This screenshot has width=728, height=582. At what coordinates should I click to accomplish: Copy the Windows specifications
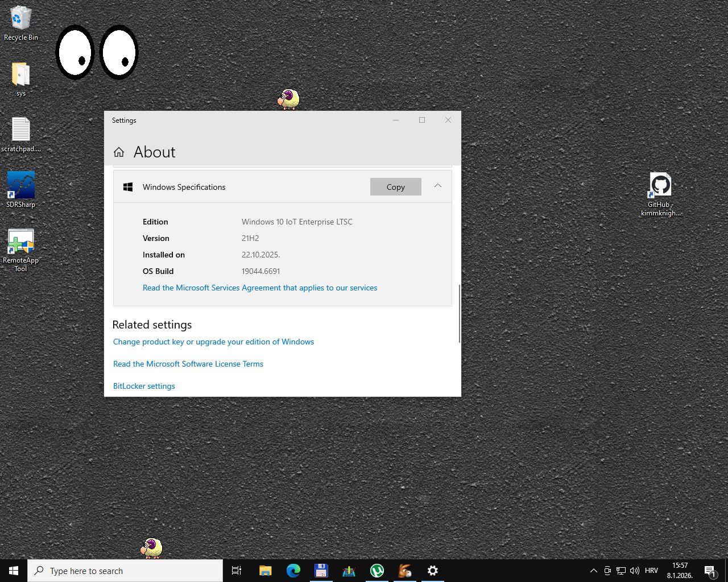(x=396, y=187)
